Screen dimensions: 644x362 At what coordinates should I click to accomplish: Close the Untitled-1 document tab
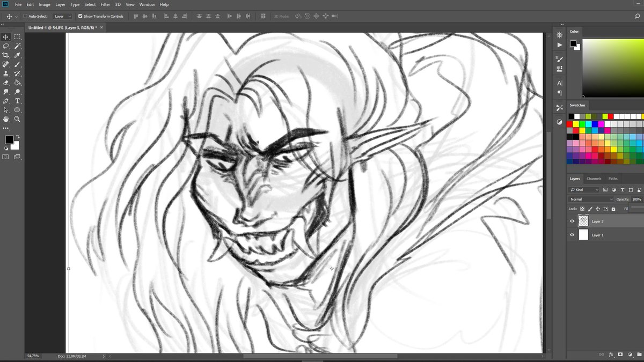pos(101,27)
